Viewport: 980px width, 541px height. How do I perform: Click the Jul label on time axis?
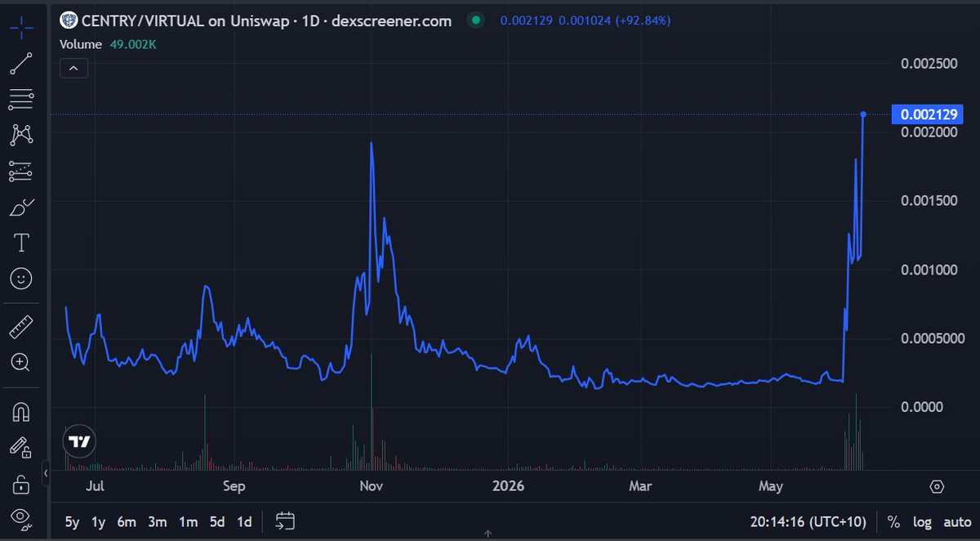tap(95, 486)
